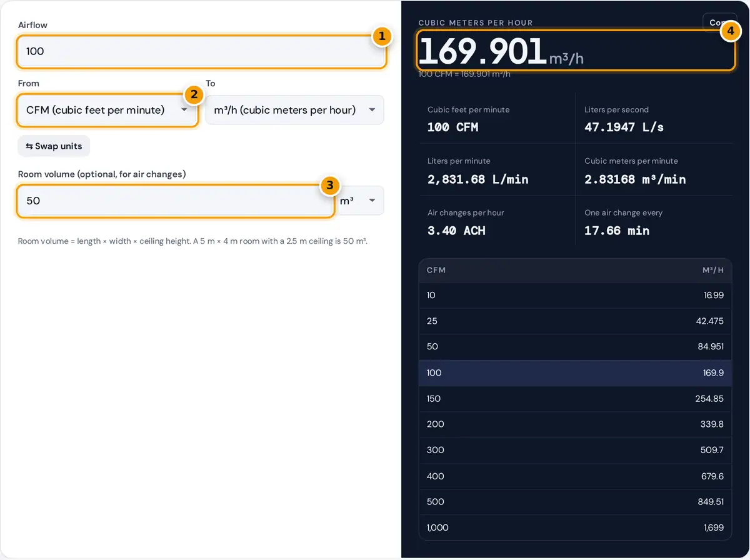Click the 17.66 min value
750x560 pixels.
pos(617,231)
